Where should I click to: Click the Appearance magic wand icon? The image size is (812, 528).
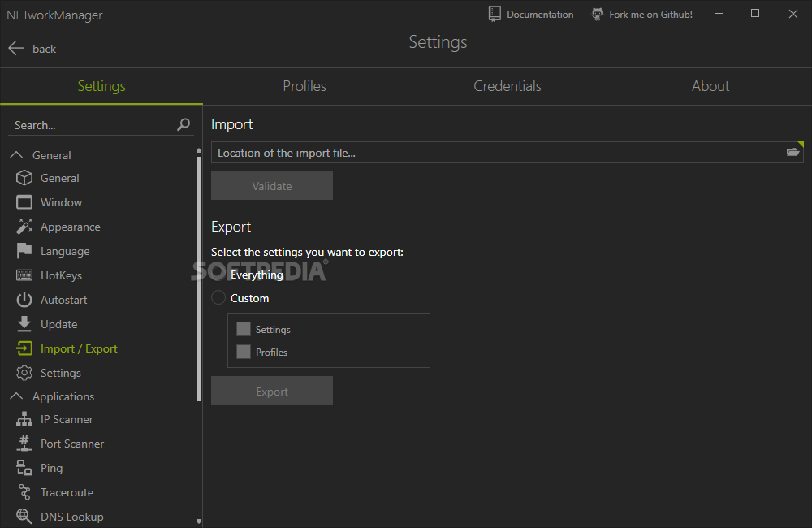(24, 227)
